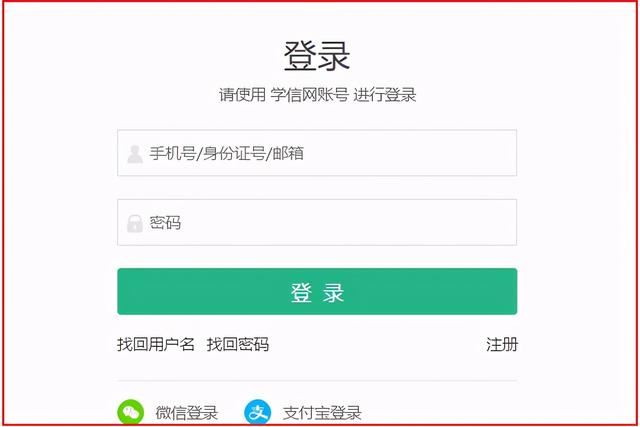Viewport: 640px width, 427px height.
Task: Click the green 登录 submit button
Action: (317, 291)
